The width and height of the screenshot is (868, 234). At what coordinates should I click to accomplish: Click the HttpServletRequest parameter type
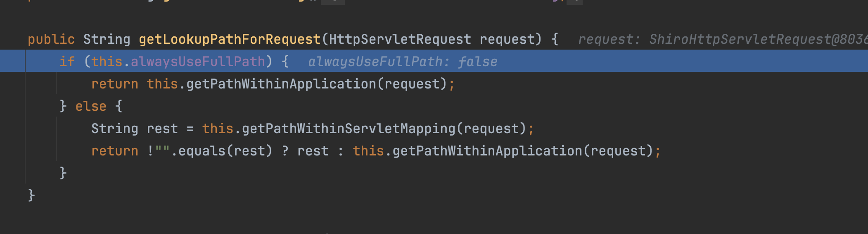tap(400, 39)
